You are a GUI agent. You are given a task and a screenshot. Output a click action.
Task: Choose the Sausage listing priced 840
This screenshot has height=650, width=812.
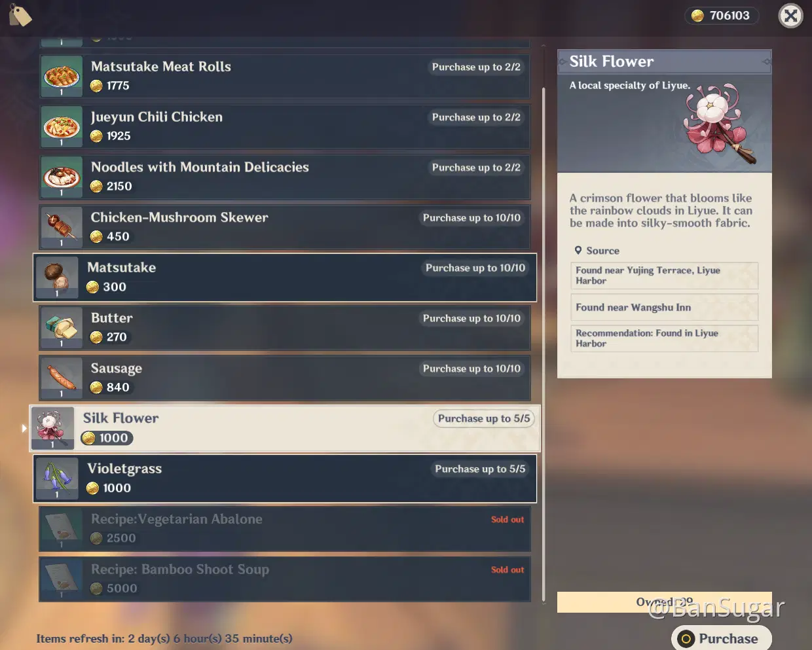[285, 378]
